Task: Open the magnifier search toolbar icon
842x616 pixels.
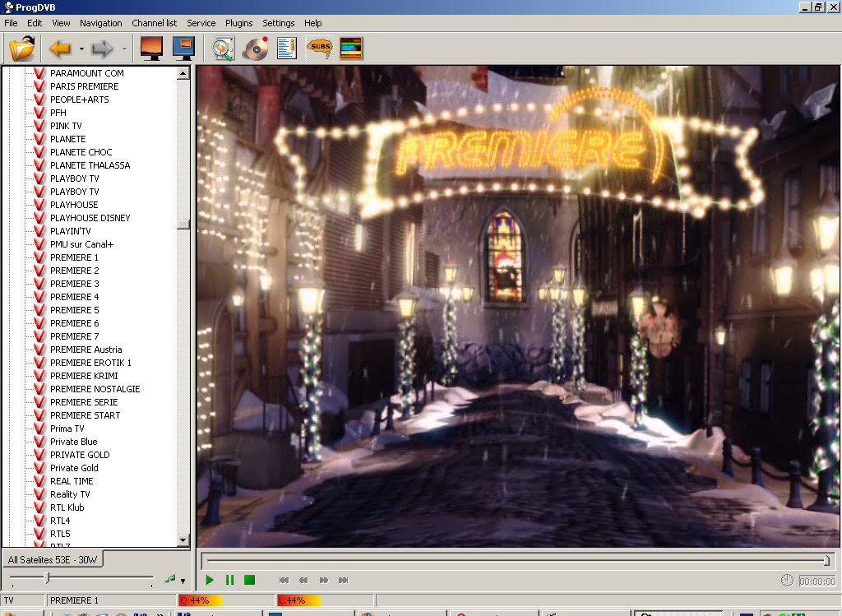Action: point(223,49)
